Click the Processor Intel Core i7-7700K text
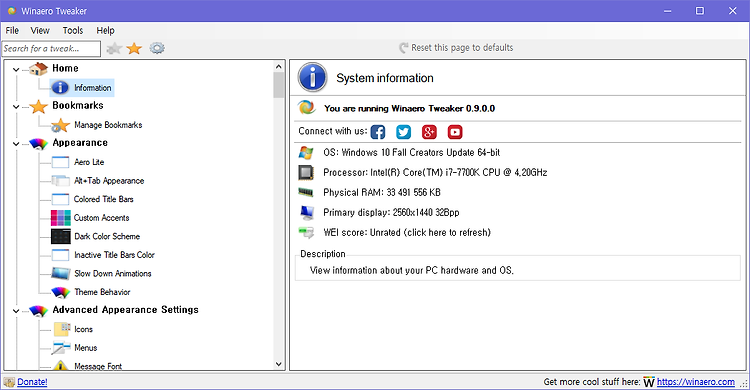This screenshot has width=750, height=390. [x=435, y=172]
